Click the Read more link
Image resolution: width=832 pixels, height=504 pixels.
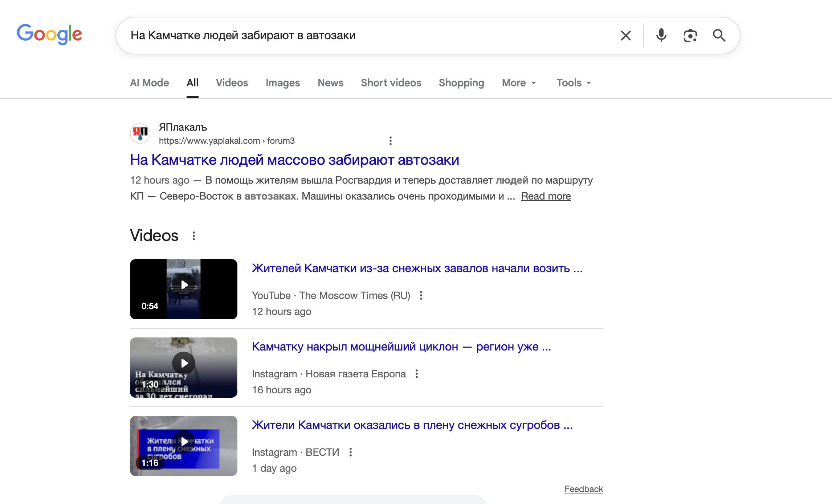coord(546,196)
